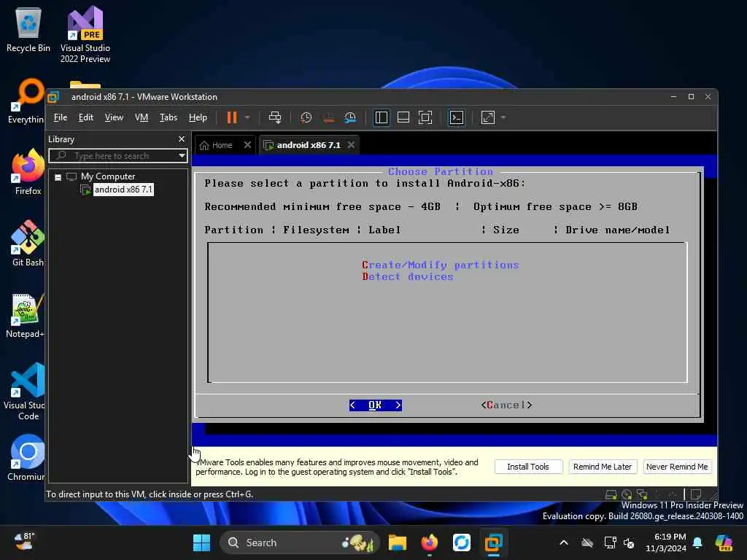Open the power options dropdown arrow
Screen dimensions: 747x560
pos(247,117)
